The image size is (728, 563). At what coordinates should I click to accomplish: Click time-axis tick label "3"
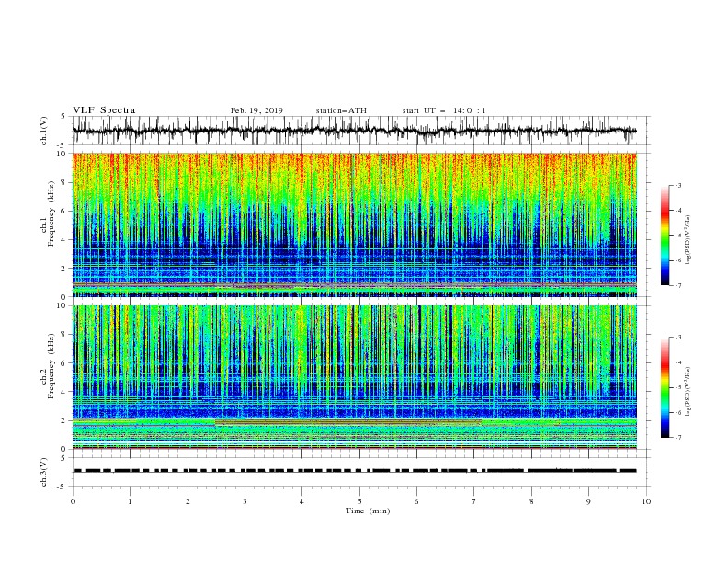[245, 501]
